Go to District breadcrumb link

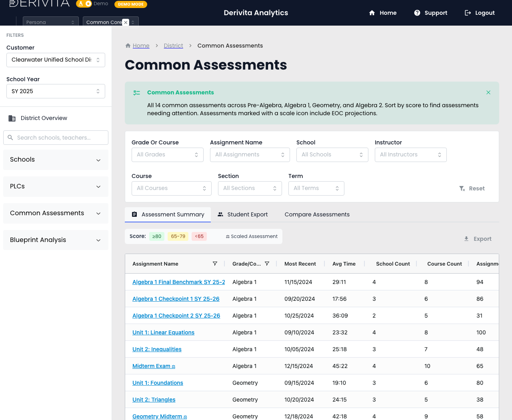click(173, 46)
